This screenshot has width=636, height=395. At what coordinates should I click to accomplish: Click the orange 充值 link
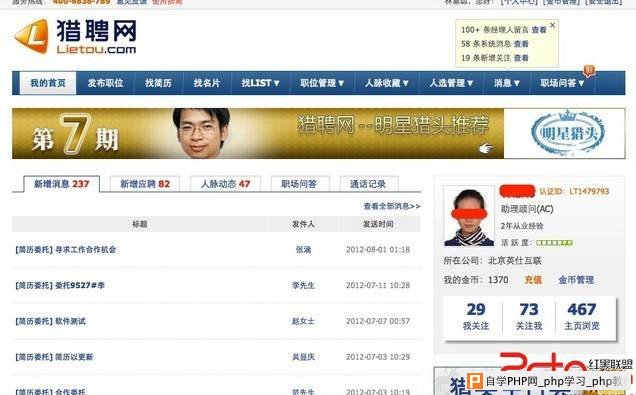(x=533, y=280)
